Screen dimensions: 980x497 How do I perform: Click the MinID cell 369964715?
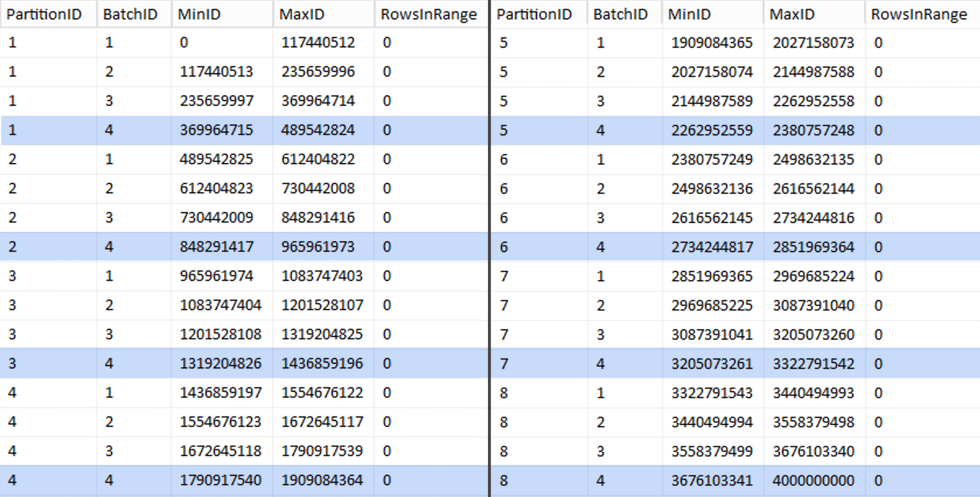point(222,130)
